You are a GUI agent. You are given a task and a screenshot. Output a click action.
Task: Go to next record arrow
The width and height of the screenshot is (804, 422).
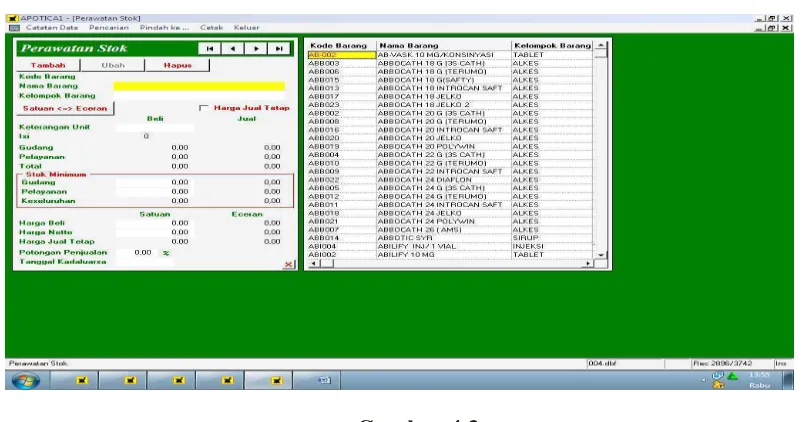click(256, 48)
